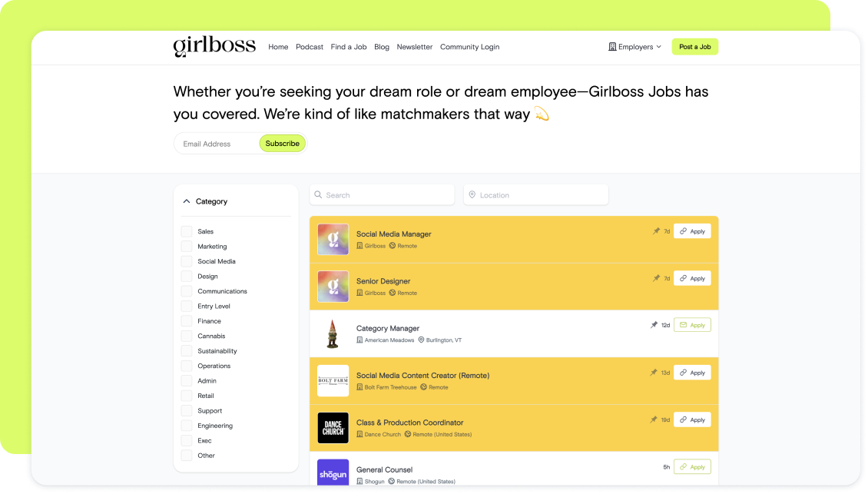Click the pin icon on Senior Designer listing

(x=655, y=278)
